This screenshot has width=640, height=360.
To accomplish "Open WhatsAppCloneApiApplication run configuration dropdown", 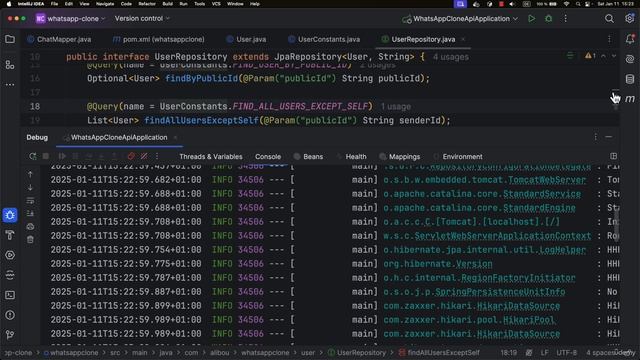I will point(460,19).
